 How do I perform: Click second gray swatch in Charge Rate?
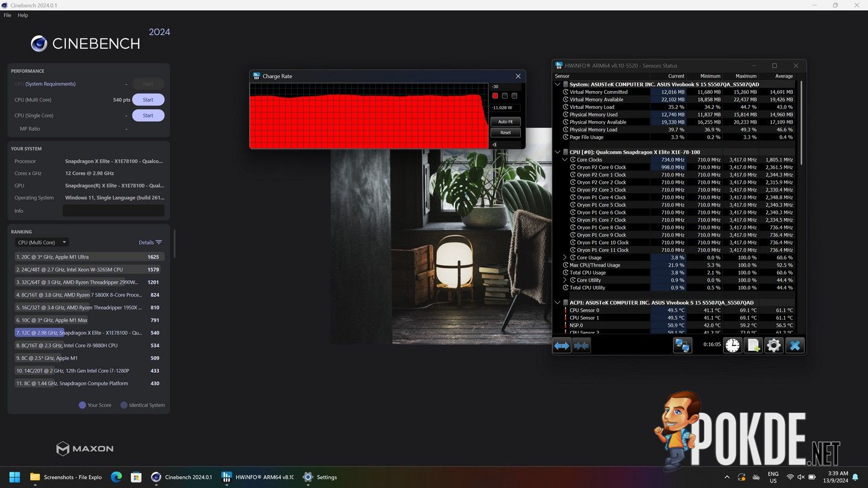point(505,96)
